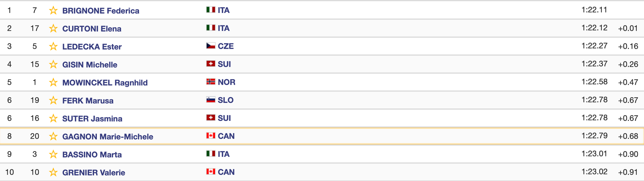Click star for GAGNON Marie-Michele
This screenshot has width=644, height=181.
[53, 136]
